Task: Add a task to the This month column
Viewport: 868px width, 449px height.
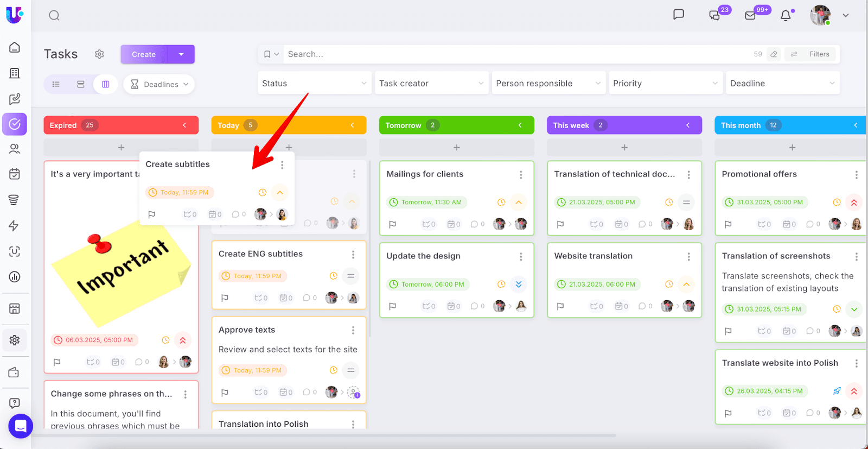Action: 792,148
